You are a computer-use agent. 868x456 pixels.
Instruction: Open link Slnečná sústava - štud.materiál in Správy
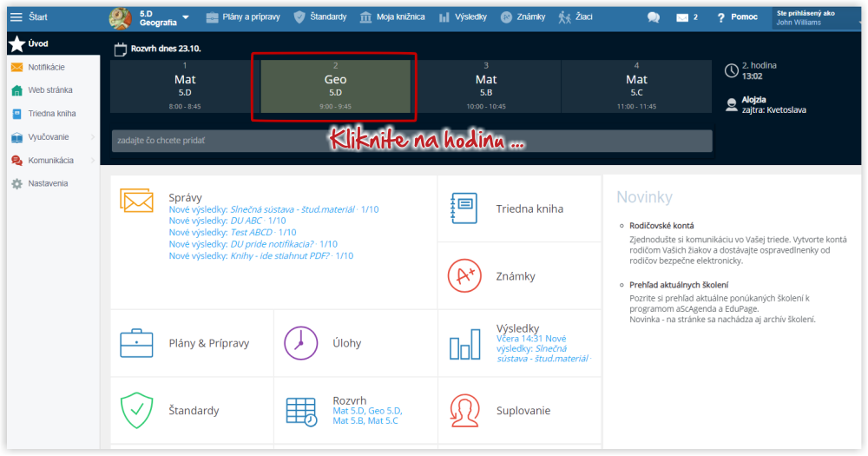click(293, 209)
